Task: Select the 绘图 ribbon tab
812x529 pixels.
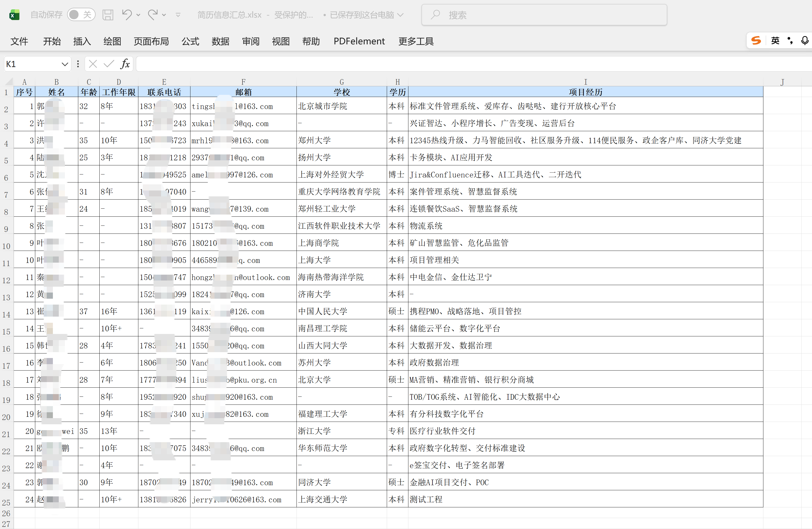Action: point(112,41)
